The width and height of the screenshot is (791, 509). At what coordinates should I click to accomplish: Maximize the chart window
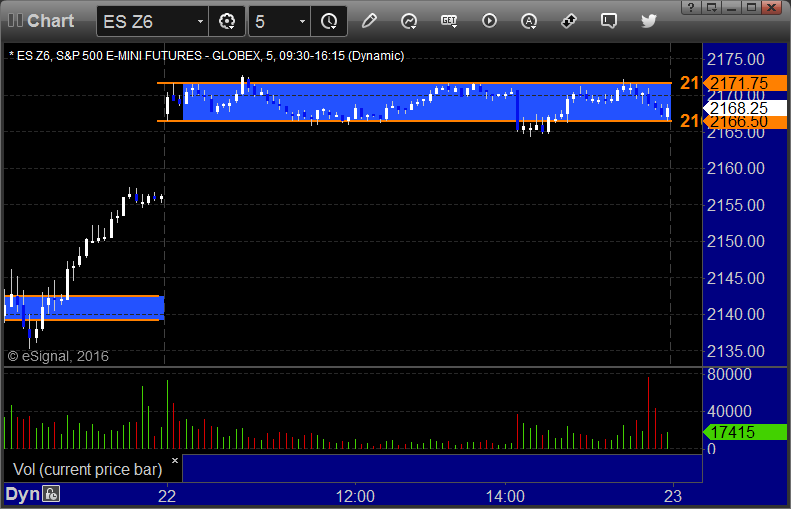[752, 7]
